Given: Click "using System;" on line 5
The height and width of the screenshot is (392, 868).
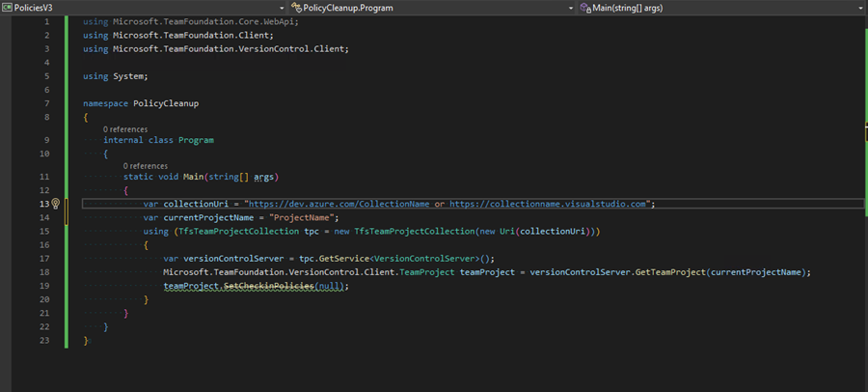Looking at the screenshot, I should click(x=116, y=76).
